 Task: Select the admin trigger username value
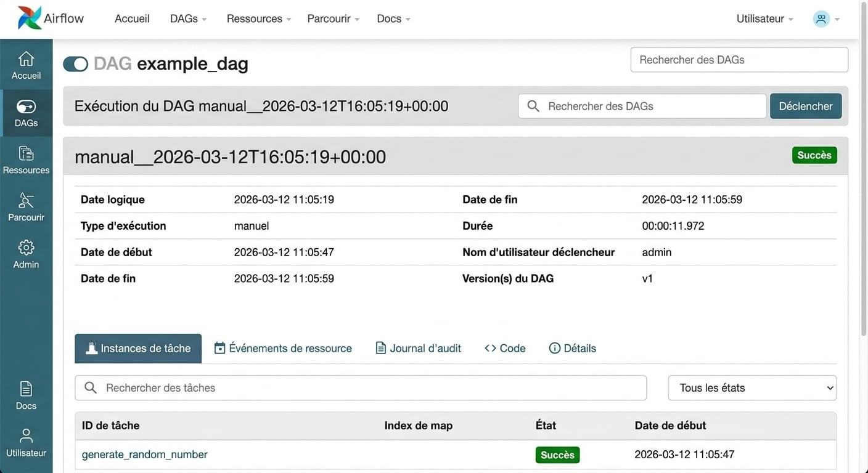tap(657, 253)
